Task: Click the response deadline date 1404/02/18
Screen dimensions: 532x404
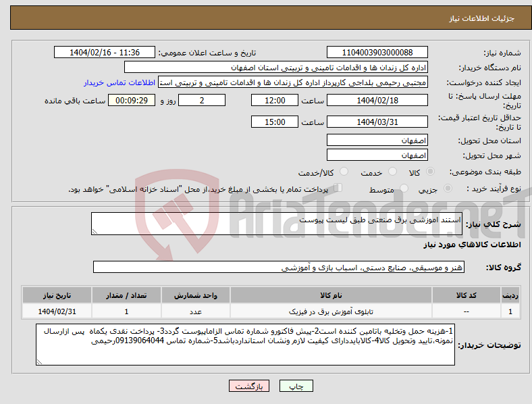Action: click(377, 100)
